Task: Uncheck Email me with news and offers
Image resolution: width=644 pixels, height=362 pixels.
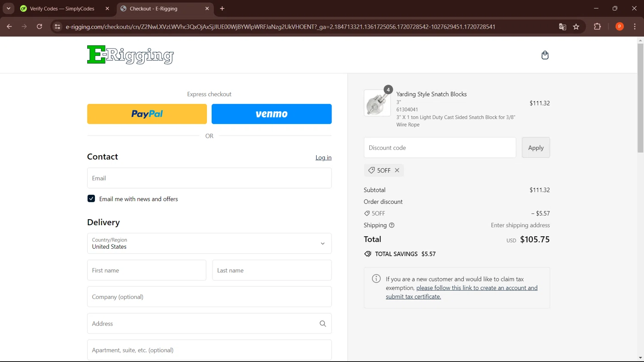Action: [91, 199]
